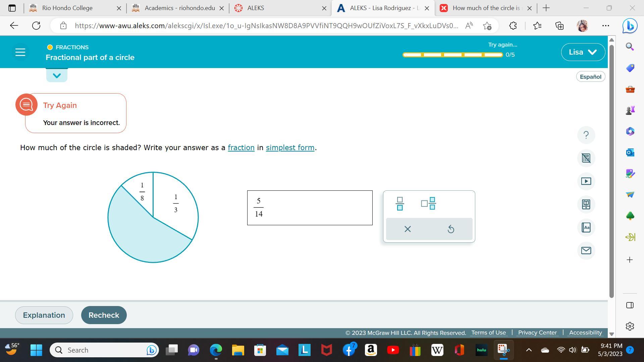Open the simplest form definition link
644x362 pixels.
(290, 148)
